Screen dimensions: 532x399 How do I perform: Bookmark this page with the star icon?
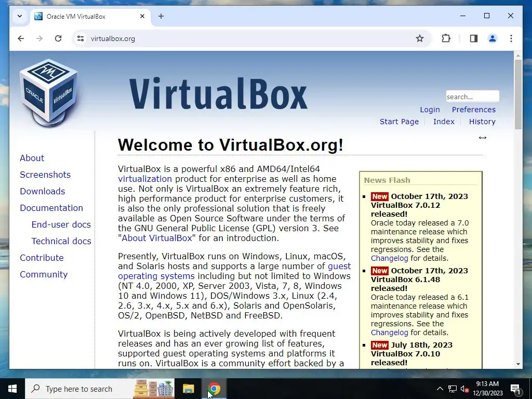(420, 38)
